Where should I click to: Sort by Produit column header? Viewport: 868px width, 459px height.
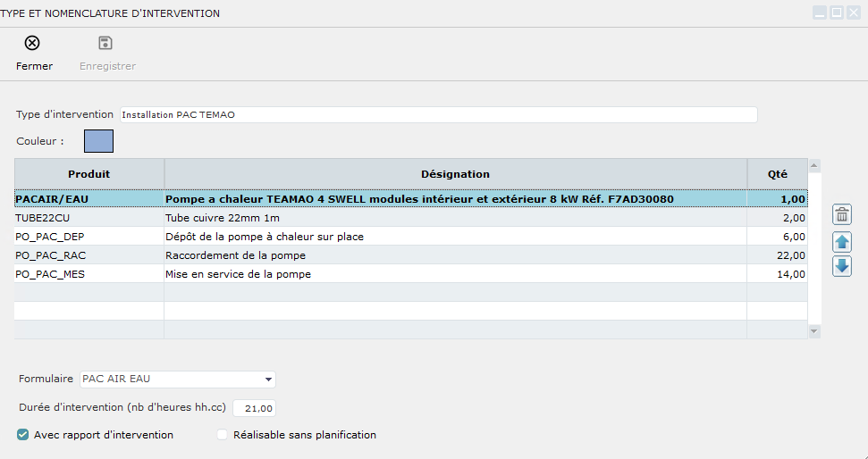coord(88,174)
